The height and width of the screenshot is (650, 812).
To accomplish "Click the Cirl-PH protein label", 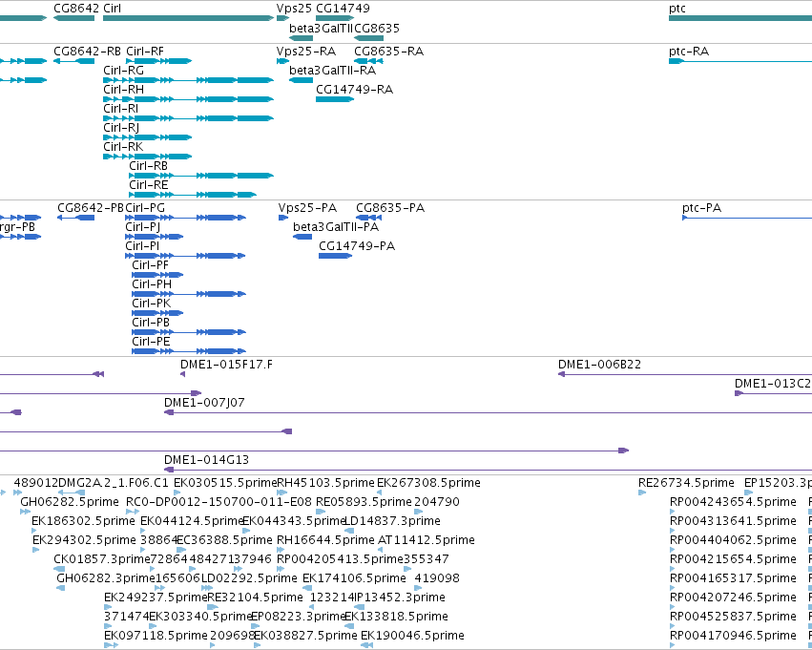I will click(152, 284).
